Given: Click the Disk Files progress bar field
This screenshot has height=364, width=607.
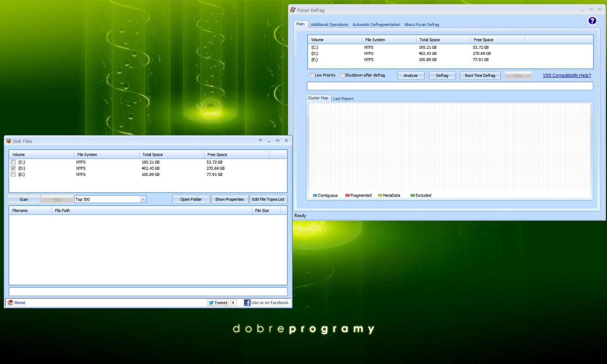Looking at the screenshot, I should (x=148, y=291).
